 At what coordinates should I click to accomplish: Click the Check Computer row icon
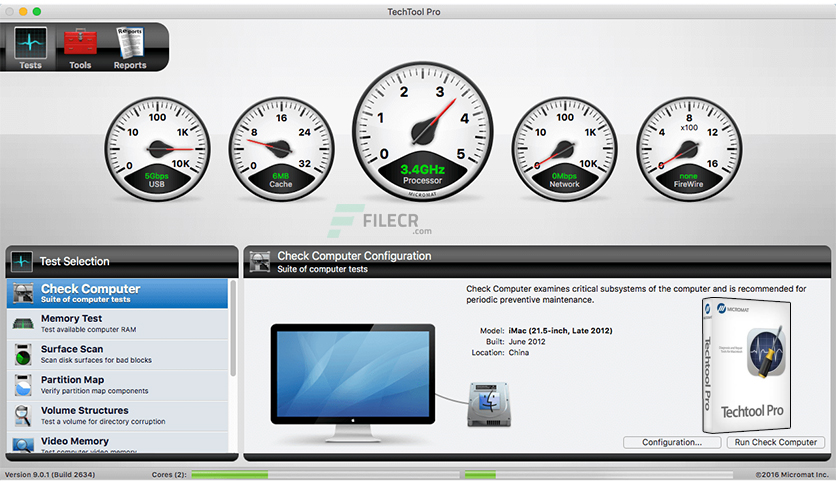coord(23,293)
